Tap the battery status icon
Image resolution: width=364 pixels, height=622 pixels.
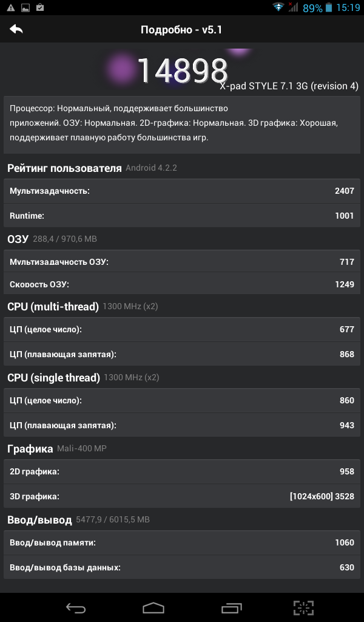[328, 8]
